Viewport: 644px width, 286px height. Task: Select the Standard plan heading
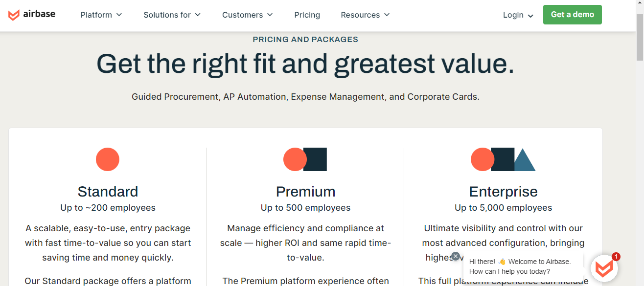[108, 191]
